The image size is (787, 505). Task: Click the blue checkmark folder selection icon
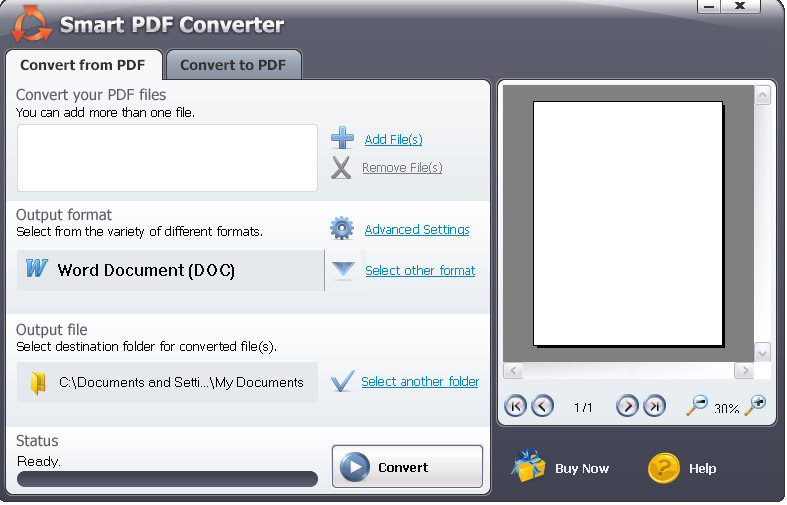tap(342, 382)
